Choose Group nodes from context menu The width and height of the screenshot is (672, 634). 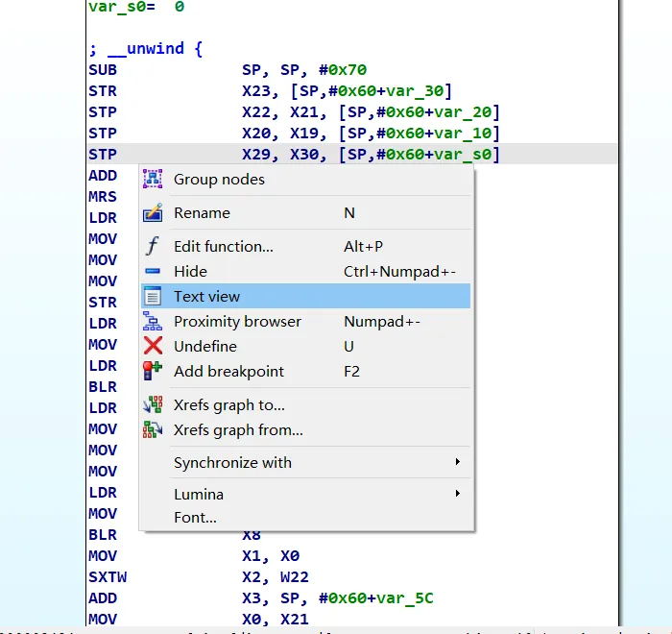point(306,180)
